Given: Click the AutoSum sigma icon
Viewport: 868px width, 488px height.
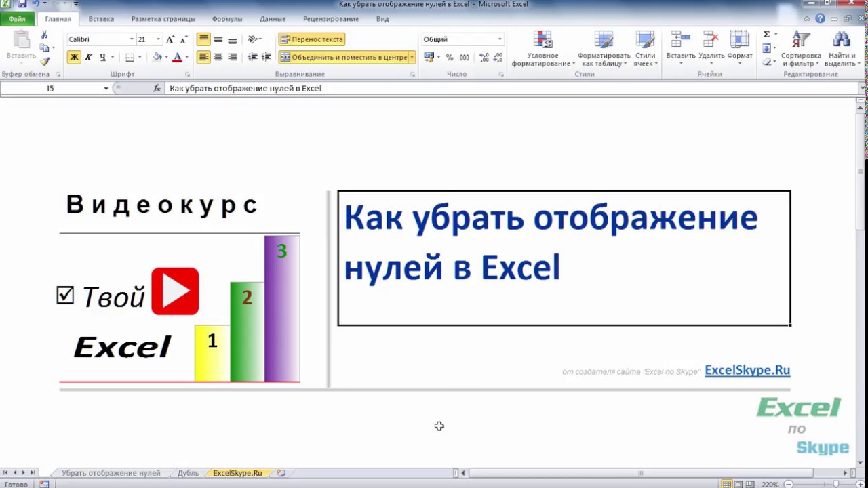Looking at the screenshot, I should 766,35.
